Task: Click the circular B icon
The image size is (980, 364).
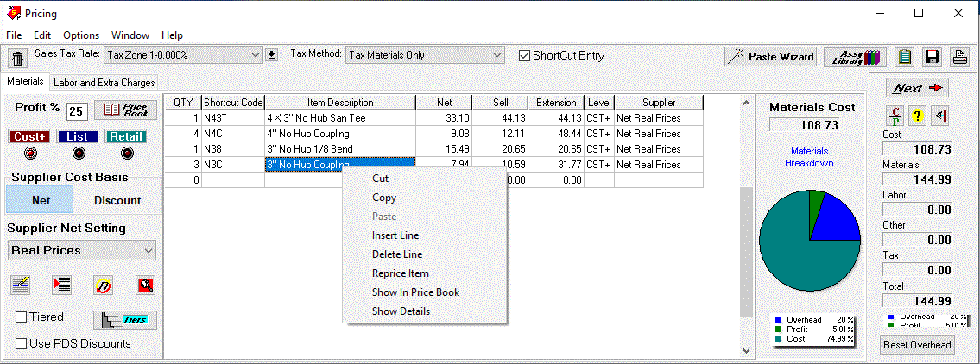Action: tap(103, 286)
